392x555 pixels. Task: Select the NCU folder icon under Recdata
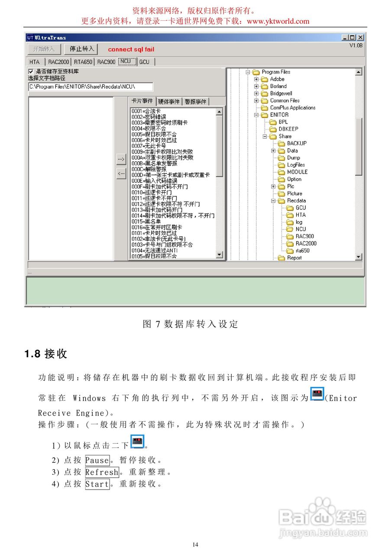coord(290,229)
